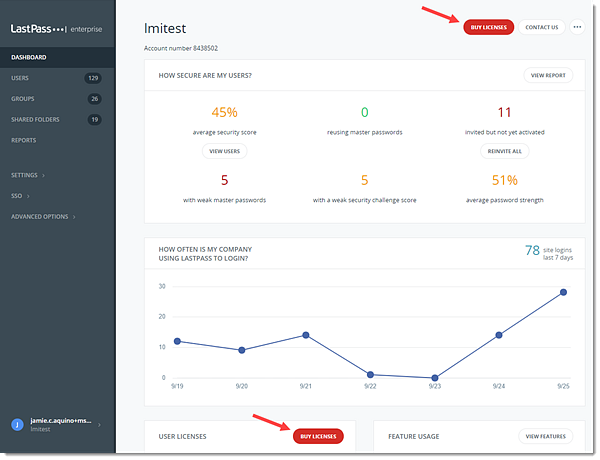Expand the SSO submenu
Image resolution: width=600 pixels, height=460 pixels.
[20, 196]
